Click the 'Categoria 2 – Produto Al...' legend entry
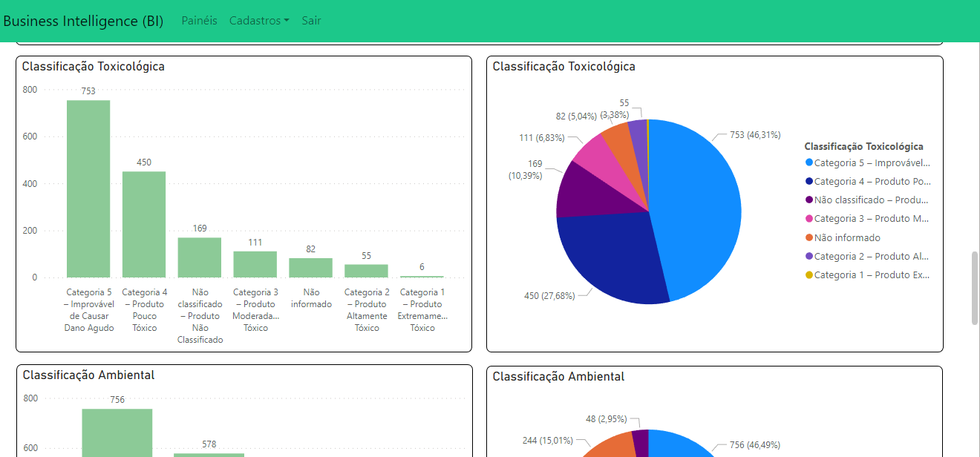Viewport: 980px width, 457px height. 868,256
